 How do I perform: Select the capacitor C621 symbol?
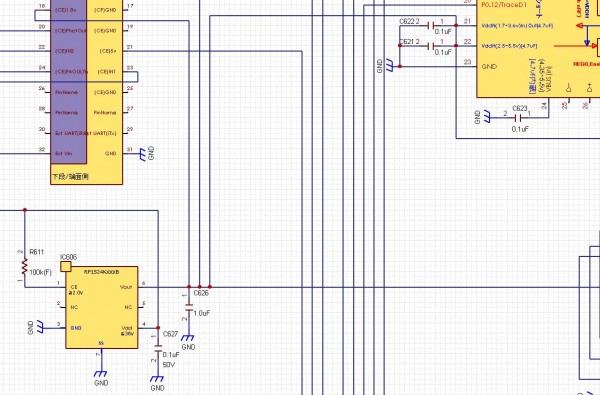(431, 46)
